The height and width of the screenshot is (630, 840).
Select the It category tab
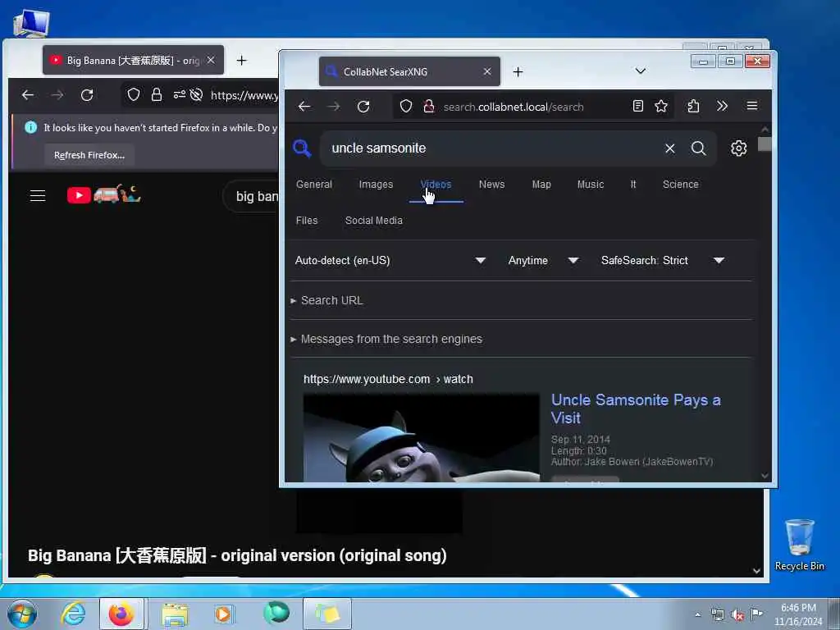[632, 185]
